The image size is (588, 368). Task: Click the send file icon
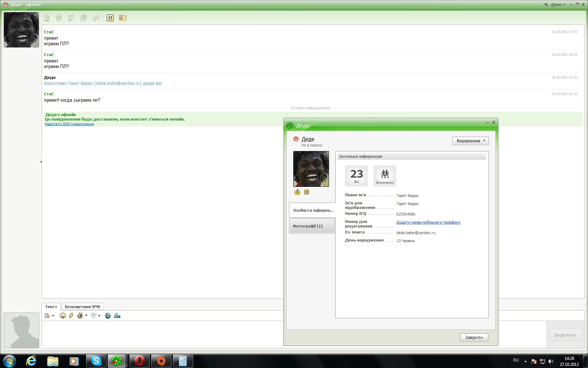tap(47, 316)
